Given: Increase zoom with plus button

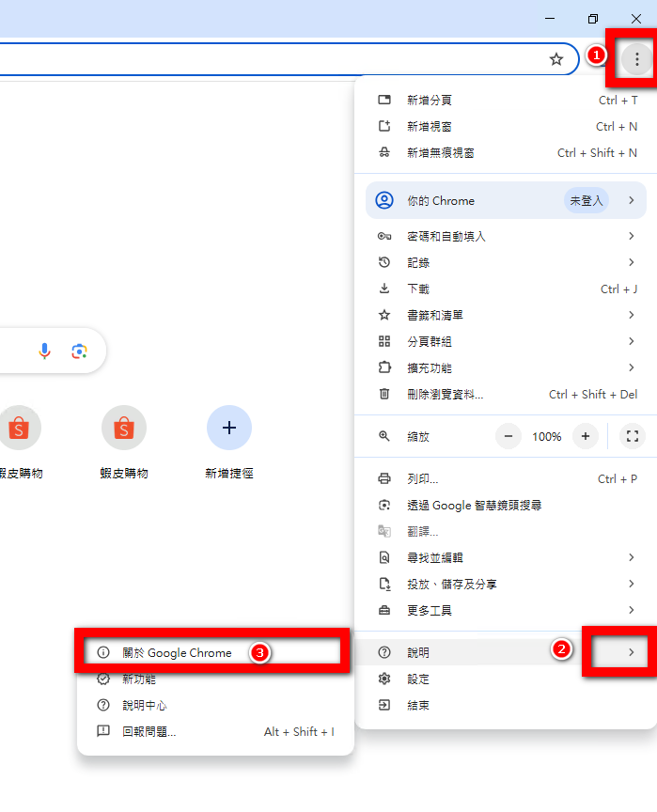Looking at the screenshot, I should pos(586,437).
